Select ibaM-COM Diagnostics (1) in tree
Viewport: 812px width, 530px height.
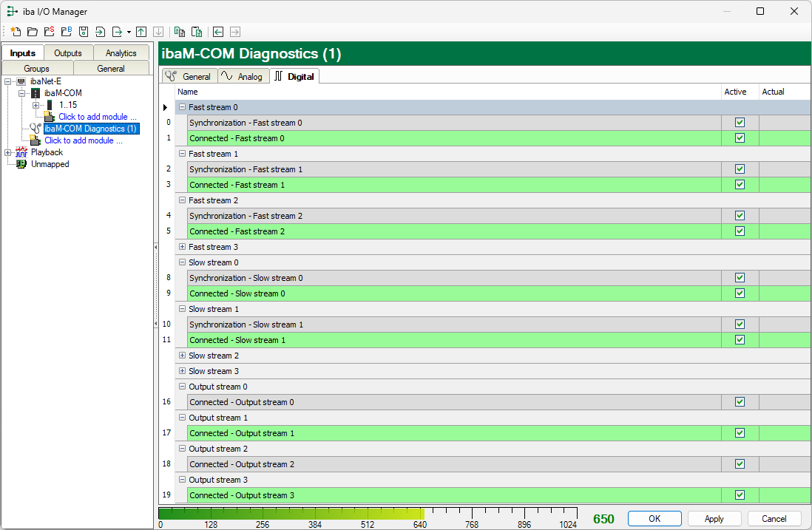click(x=91, y=129)
